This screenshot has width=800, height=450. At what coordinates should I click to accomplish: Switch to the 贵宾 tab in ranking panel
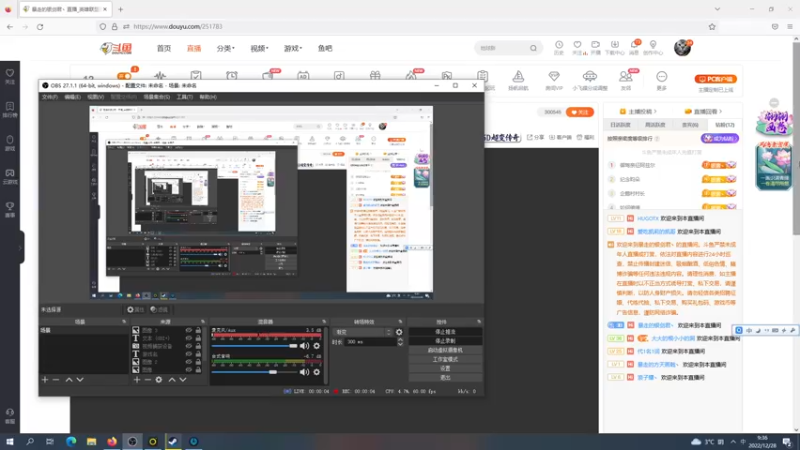[x=690, y=125]
